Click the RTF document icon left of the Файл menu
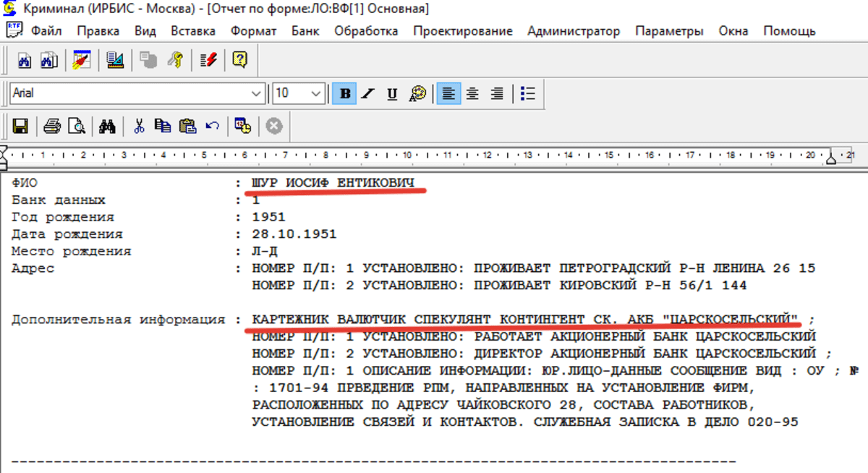This screenshot has width=868, height=473. click(x=13, y=30)
